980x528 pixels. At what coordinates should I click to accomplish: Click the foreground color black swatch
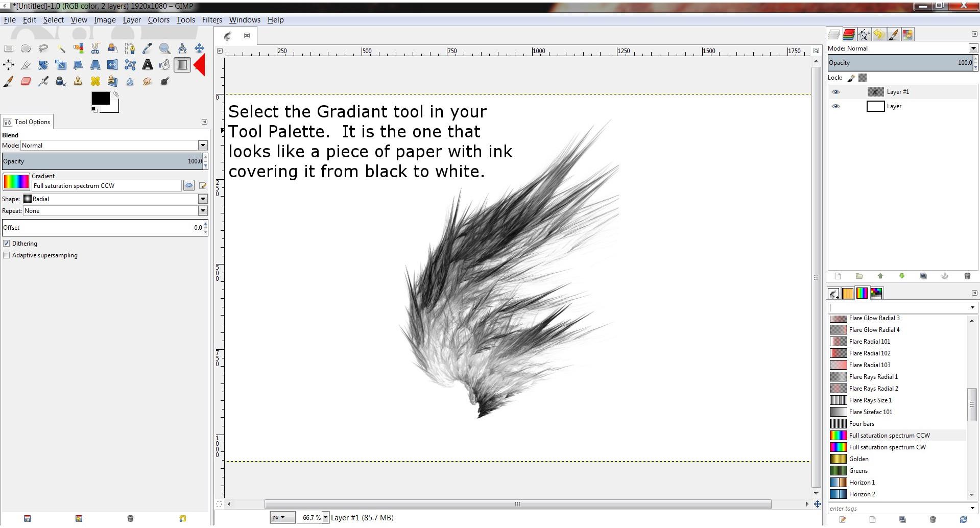click(100, 98)
